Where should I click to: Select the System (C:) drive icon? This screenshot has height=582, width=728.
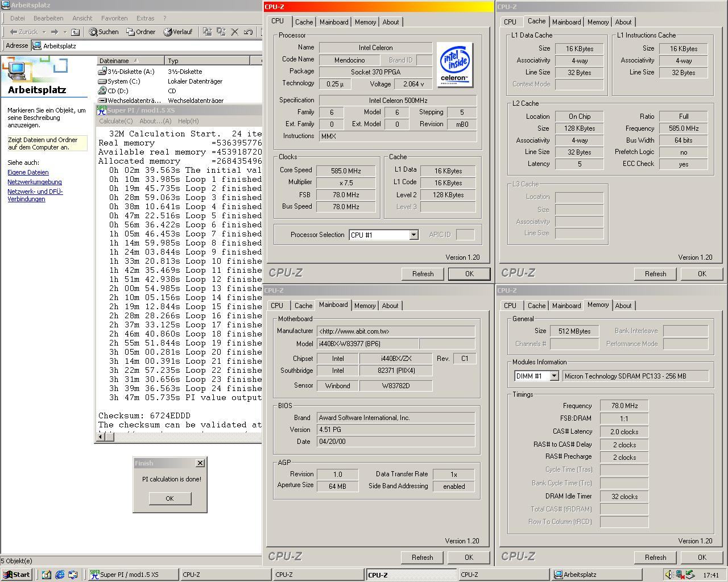pyautogui.click(x=102, y=81)
